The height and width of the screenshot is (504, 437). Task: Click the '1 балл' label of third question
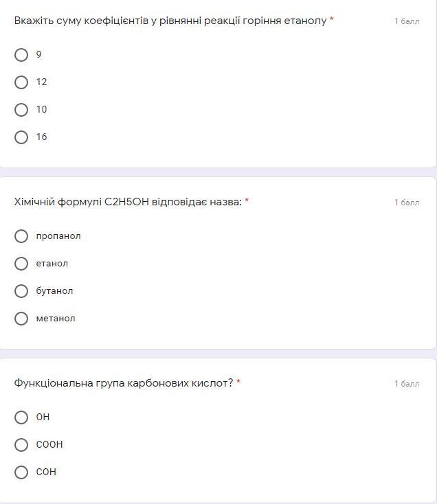click(407, 384)
